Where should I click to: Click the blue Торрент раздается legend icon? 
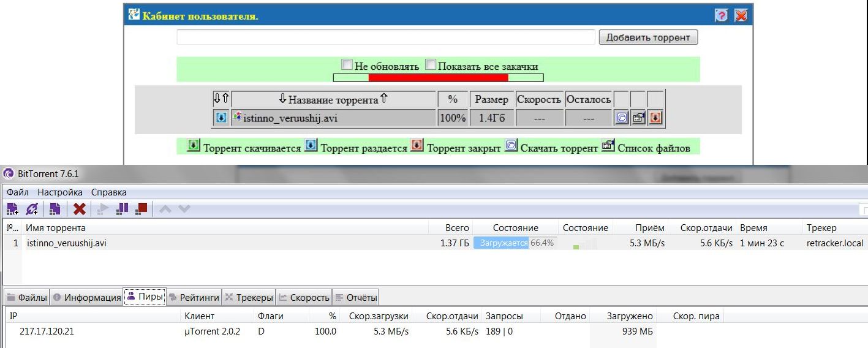(x=311, y=146)
